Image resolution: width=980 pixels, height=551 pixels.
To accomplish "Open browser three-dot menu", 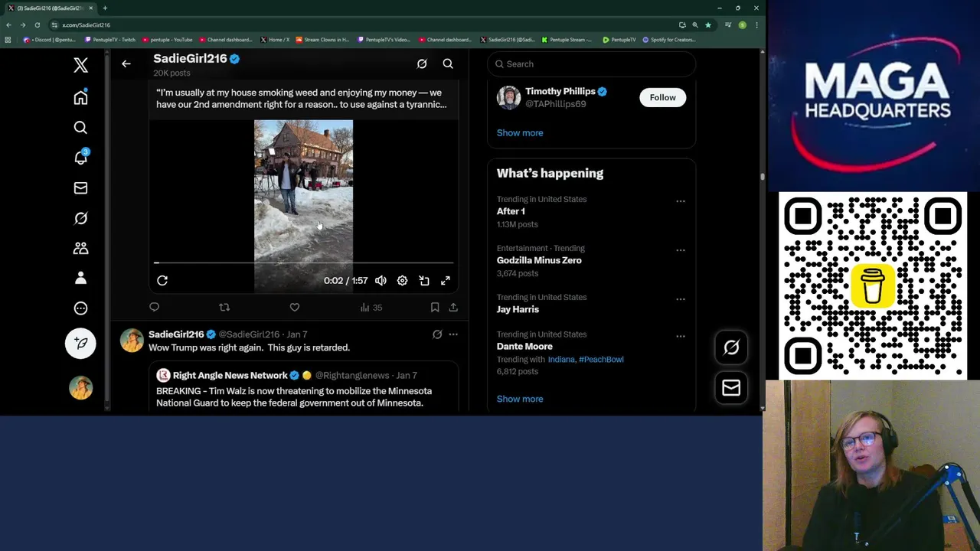I will [756, 24].
